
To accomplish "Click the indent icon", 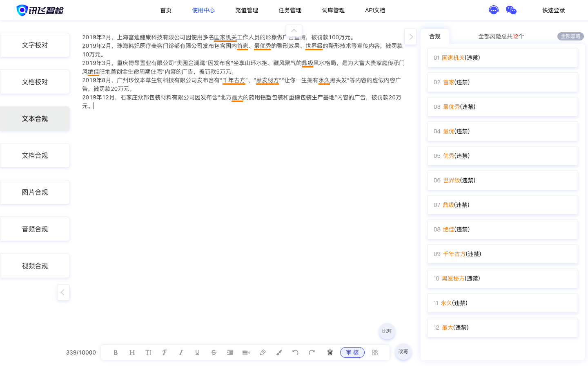I will coord(230,352).
